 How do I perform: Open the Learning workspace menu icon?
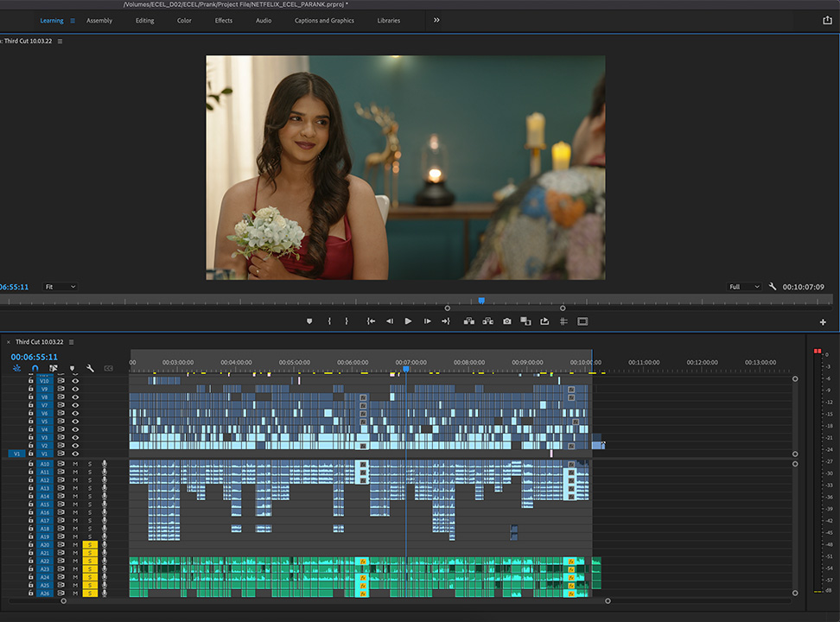click(73, 21)
